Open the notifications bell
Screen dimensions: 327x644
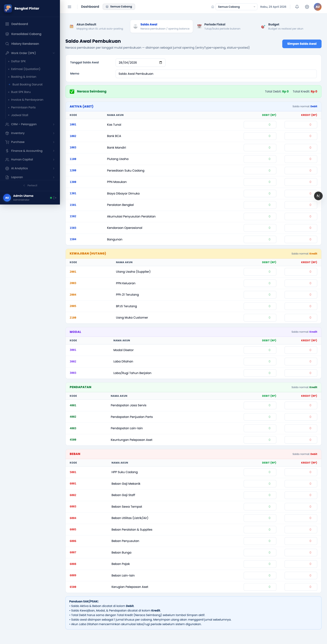tap(297, 7)
